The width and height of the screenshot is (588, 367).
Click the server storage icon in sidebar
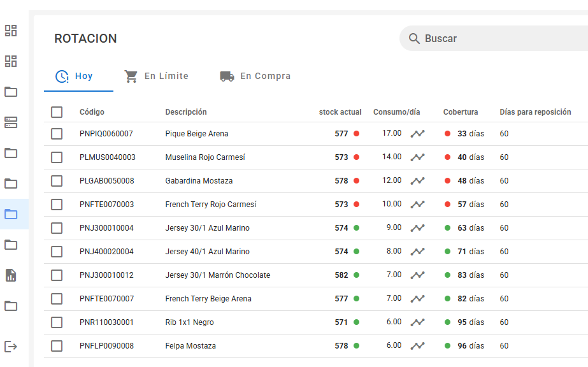pos(11,122)
